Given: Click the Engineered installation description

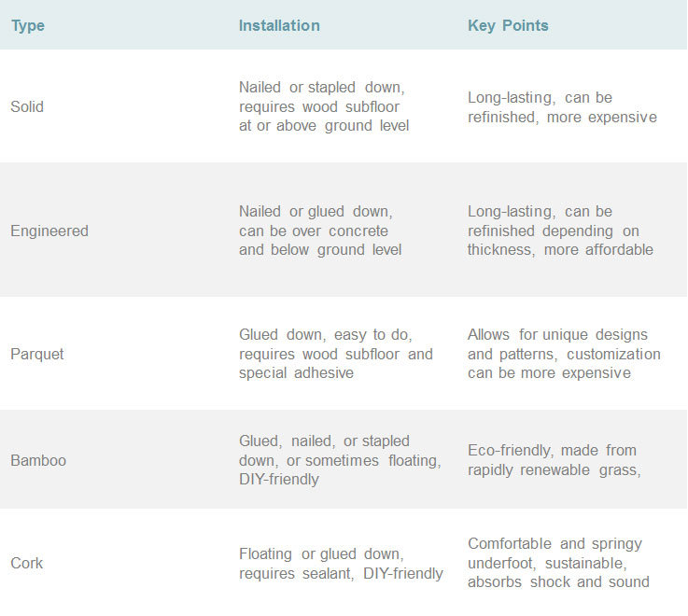Looking at the screenshot, I should pyautogui.click(x=319, y=231).
